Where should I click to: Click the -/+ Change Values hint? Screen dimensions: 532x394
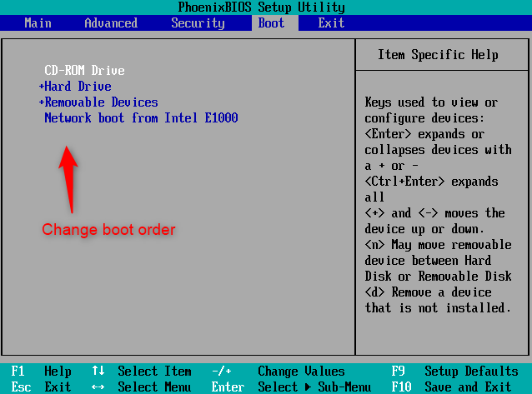coord(279,372)
